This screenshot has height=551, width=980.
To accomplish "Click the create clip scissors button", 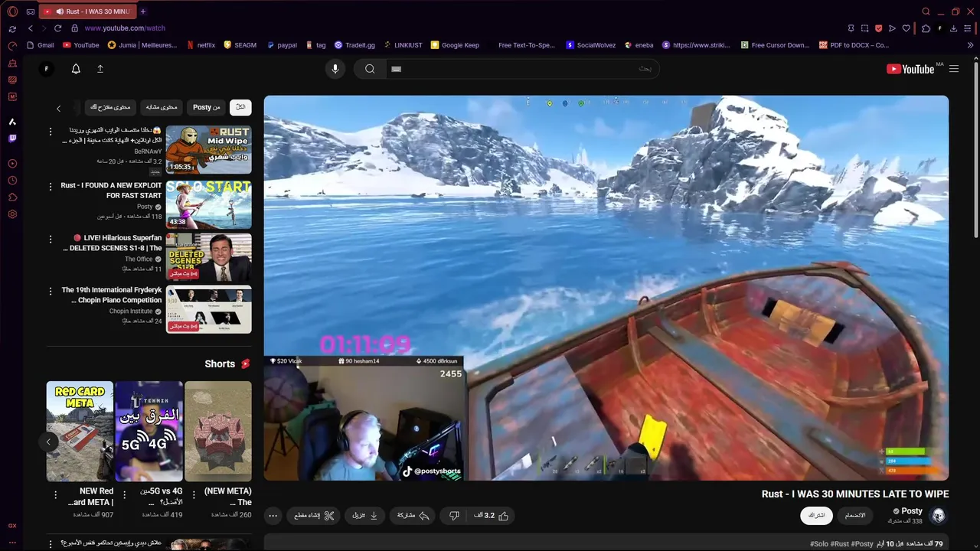I will point(315,516).
